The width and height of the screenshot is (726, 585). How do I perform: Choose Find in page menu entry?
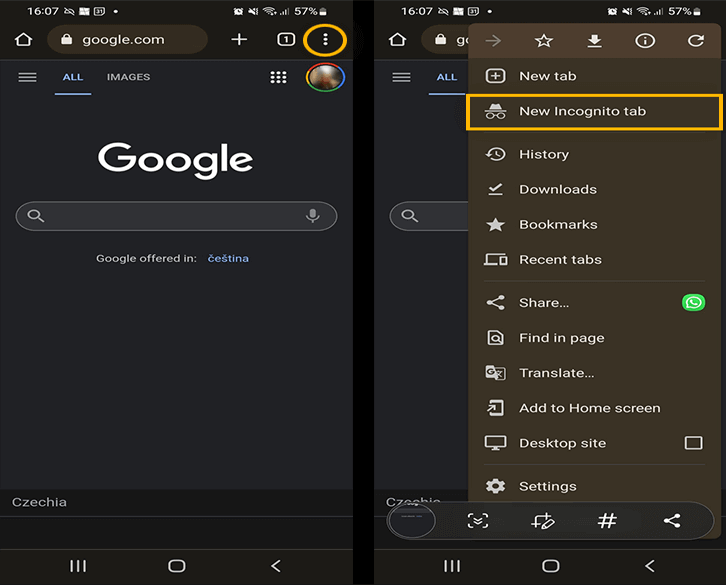[x=561, y=338]
